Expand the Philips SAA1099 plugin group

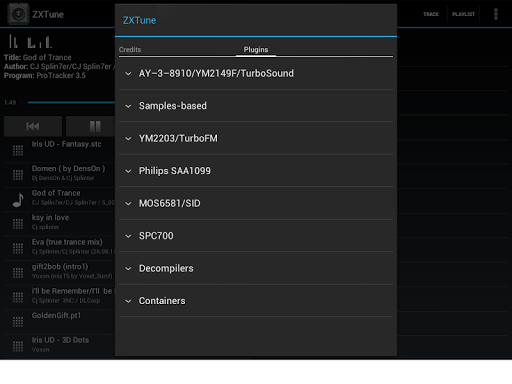pos(256,171)
